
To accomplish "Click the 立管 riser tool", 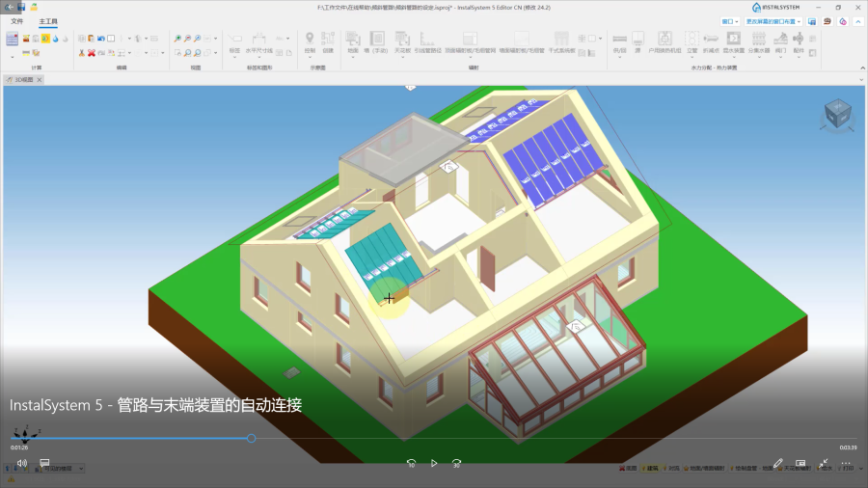I will (x=692, y=42).
